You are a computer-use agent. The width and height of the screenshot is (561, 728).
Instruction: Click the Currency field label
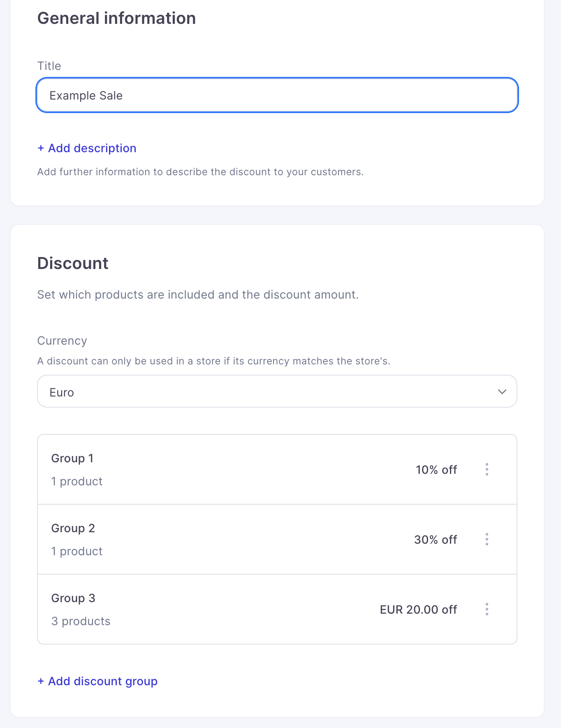click(62, 341)
